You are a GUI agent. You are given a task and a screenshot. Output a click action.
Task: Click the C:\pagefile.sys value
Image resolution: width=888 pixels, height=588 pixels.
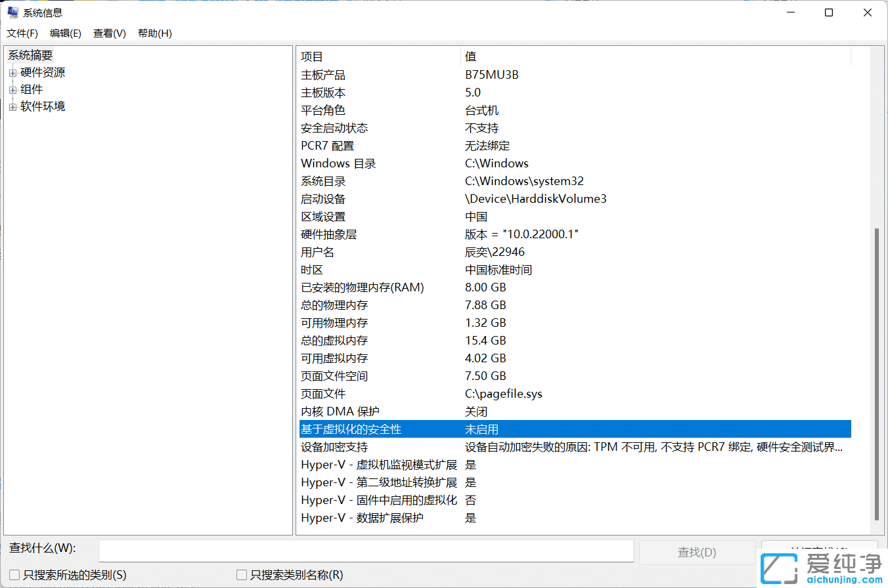pyautogui.click(x=504, y=394)
